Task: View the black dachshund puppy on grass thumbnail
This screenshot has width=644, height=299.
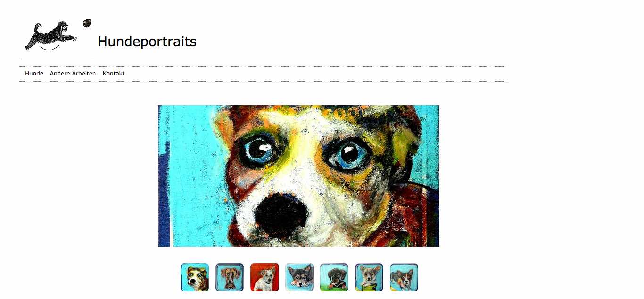Action: pyautogui.click(x=334, y=277)
